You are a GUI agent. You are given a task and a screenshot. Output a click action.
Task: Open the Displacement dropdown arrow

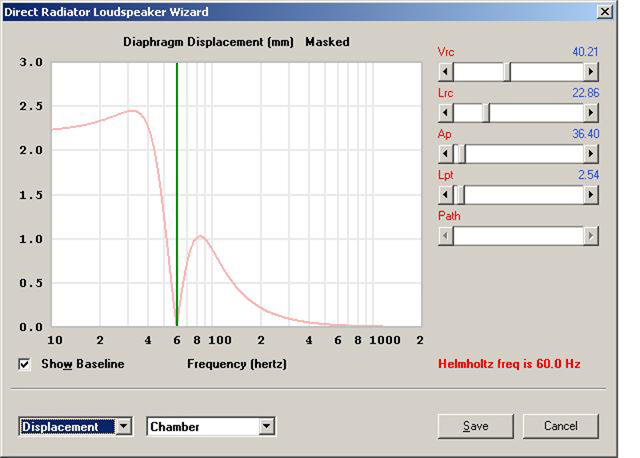tap(124, 427)
